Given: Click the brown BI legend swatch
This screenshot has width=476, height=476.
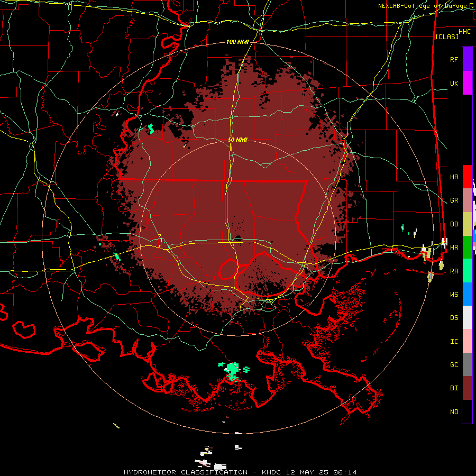Looking at the screenshot, I should 467,388.
